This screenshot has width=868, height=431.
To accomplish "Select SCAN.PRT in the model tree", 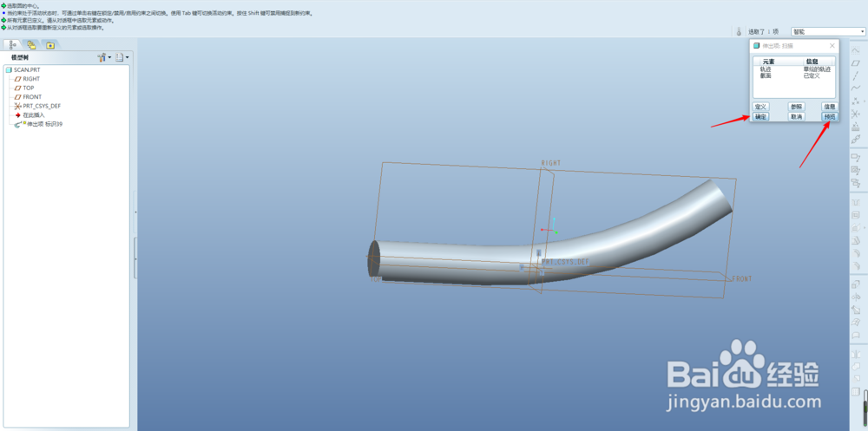I will (23, 69).
